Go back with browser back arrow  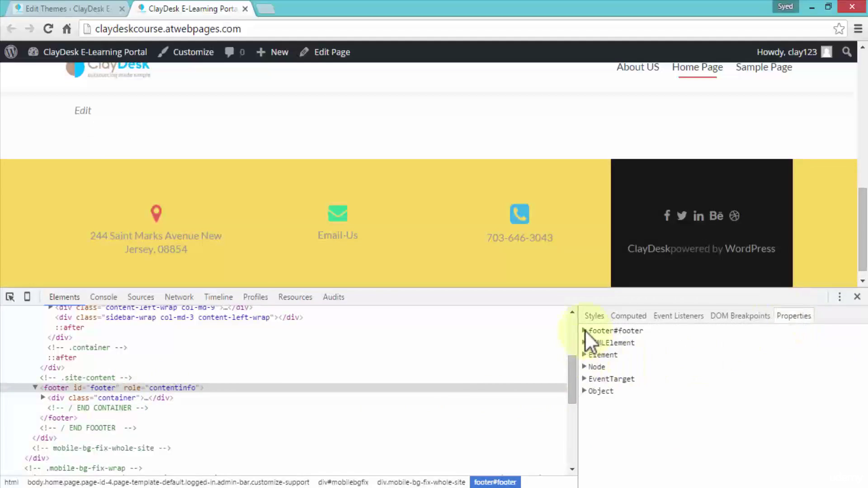point(11,29)
